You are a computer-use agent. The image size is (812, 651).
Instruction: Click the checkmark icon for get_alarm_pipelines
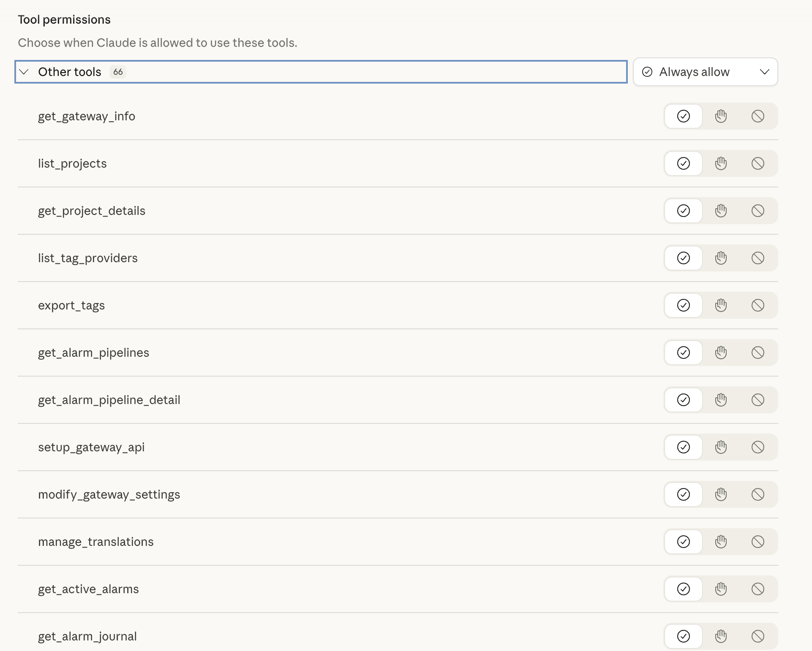(x=684, y=352)
